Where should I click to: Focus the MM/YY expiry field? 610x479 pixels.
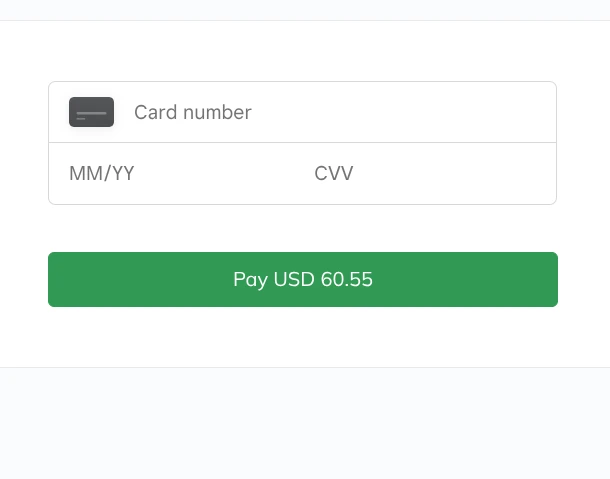pos(170,174)
